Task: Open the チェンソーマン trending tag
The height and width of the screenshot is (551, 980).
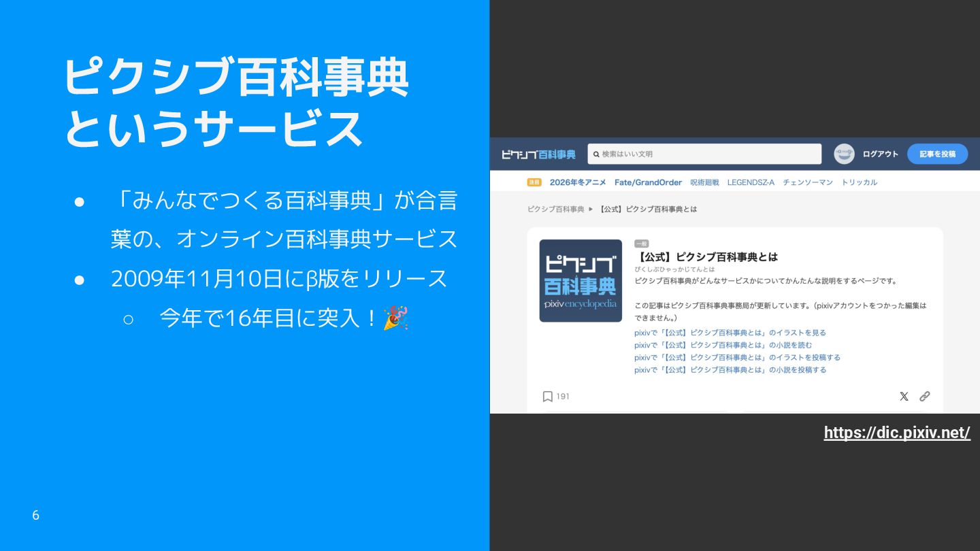Action: 808,182
